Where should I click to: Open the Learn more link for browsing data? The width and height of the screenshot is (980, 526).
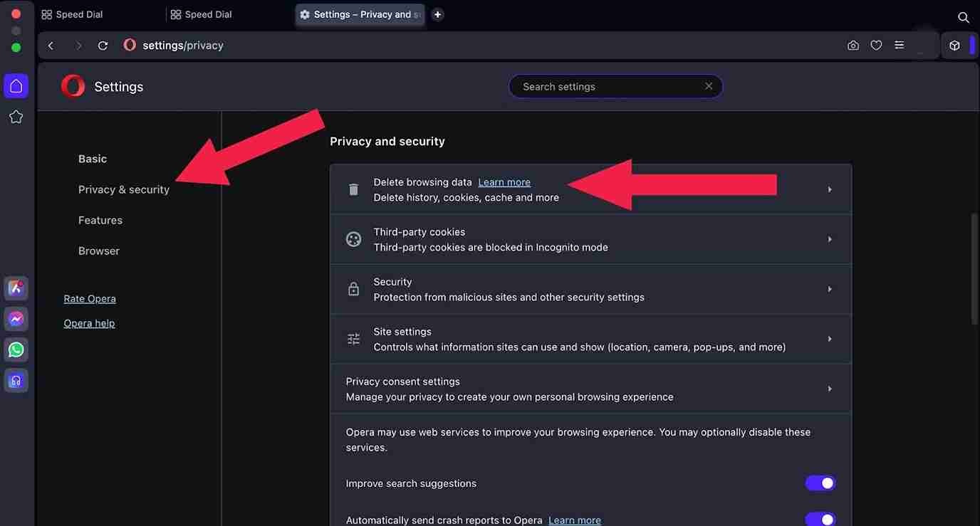click(x=504, y=182)
